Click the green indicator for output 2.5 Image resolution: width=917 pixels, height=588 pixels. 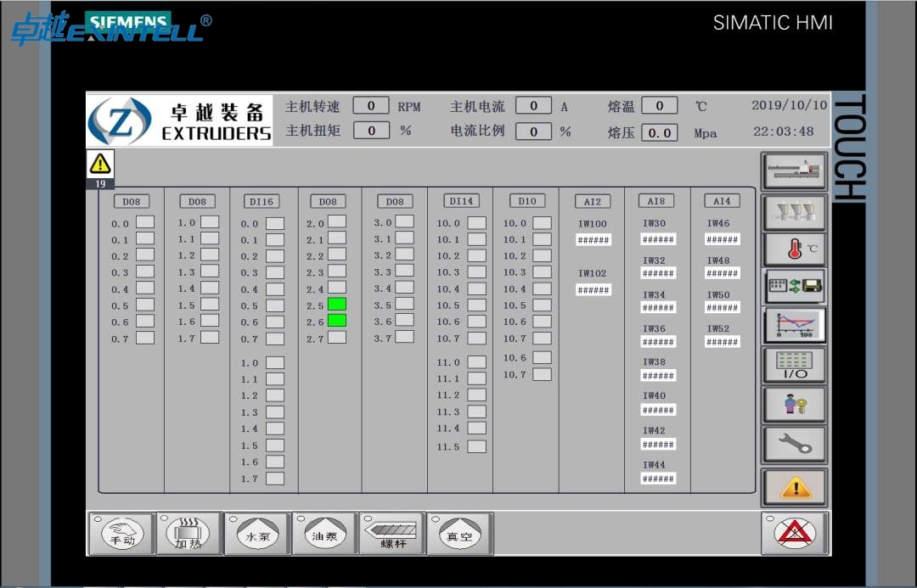[337, 304]
